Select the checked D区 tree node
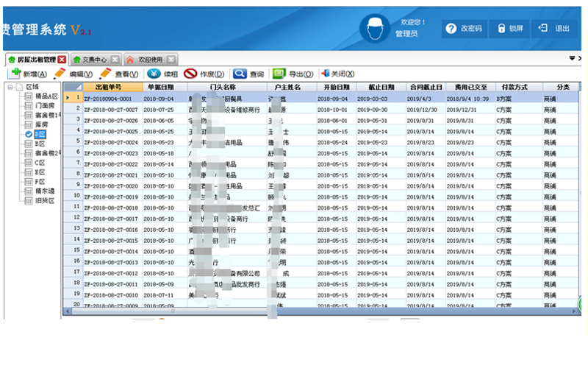Viewport: 588px width, 368px height. pos(40,135)
